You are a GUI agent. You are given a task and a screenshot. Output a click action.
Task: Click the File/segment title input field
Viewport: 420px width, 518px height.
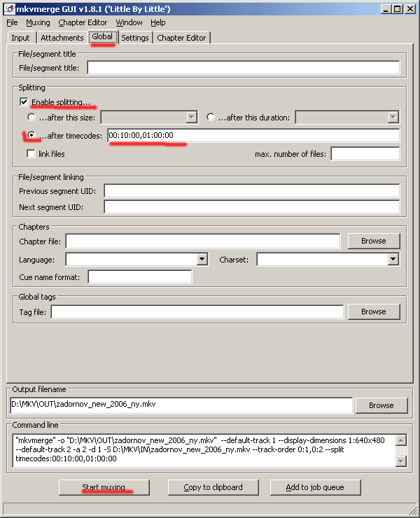(244, 68)
